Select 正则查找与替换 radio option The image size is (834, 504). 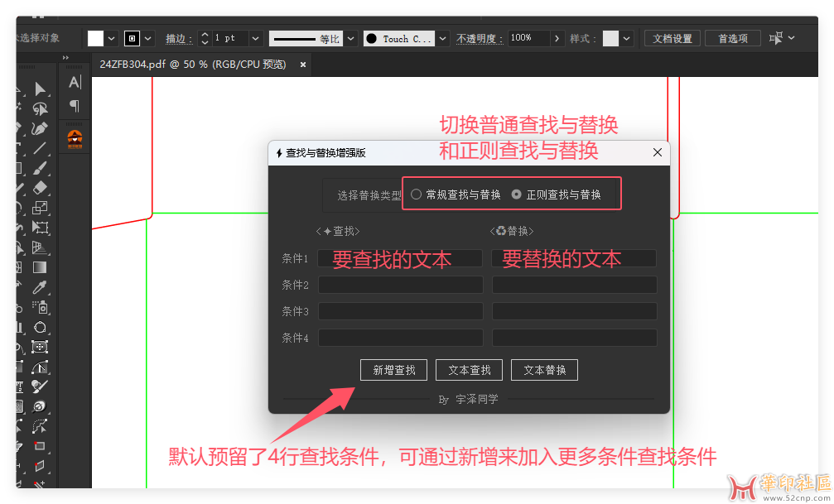557,194
